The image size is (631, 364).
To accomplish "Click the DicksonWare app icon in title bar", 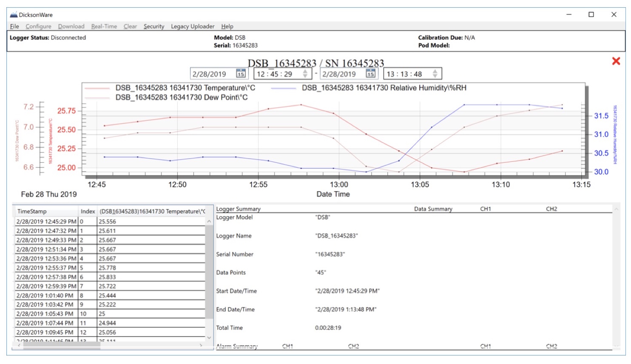I will point(14,15).
